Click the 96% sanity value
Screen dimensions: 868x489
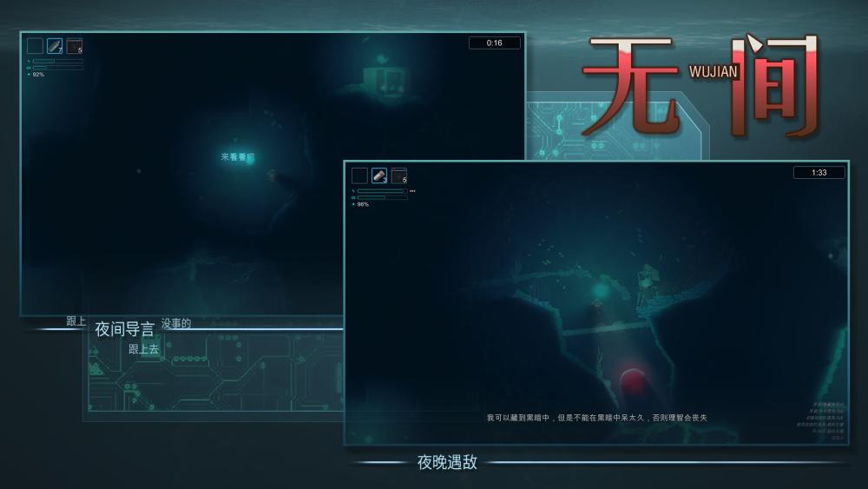(x=363, y=204)
